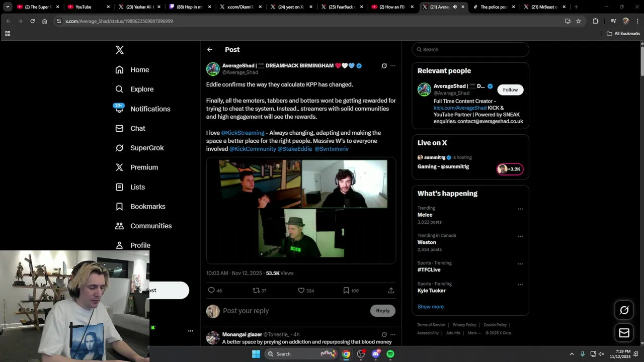Go back using the Post arrow
644x362 pixels.
tap(210, 50)
